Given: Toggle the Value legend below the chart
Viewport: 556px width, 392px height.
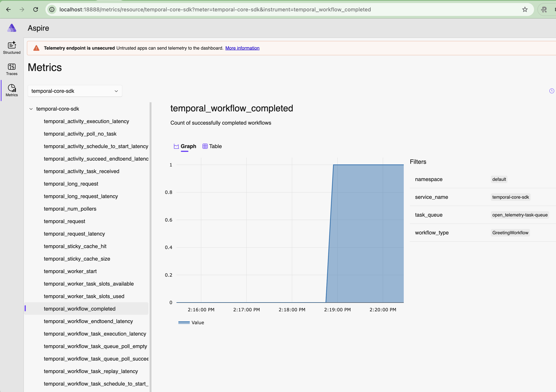Looking at the screenshot, I should point(191,322).
